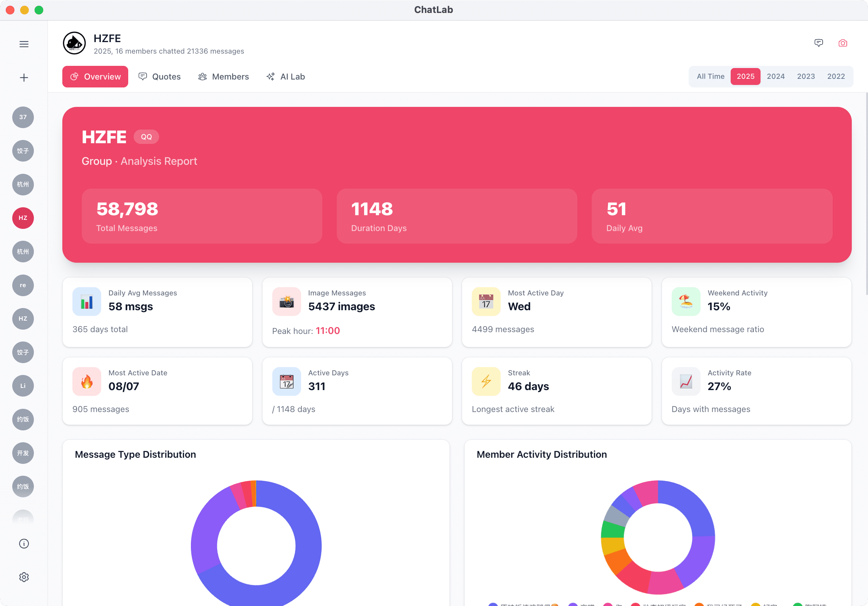868x606 pixels.
Task: Open the app info via the info icon
Action: point(24,544)
